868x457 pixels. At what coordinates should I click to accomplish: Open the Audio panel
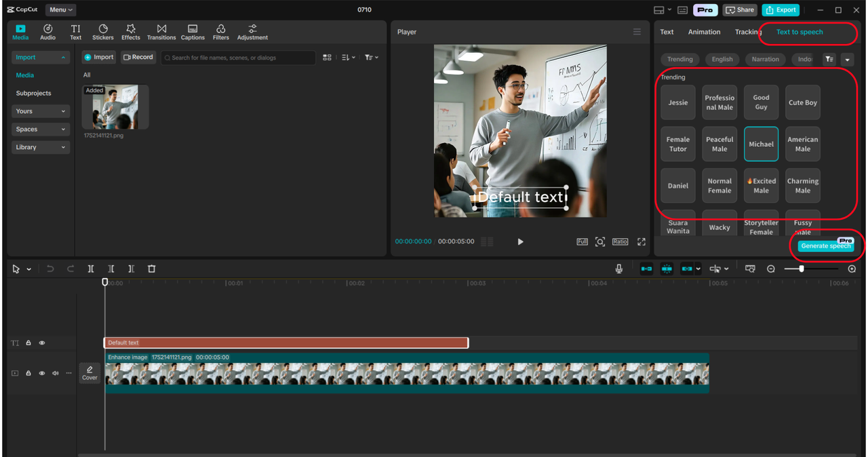(x=47, y=32)
